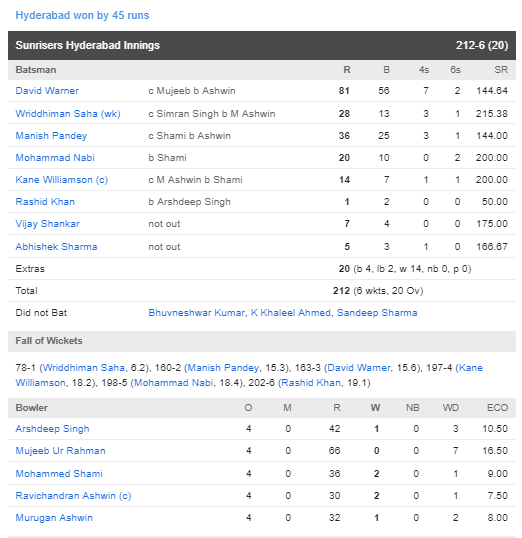Click the Sunrisers Hyderabad Innings header
Viewport: 522px width, 538px height.
(x=262, y=45)
